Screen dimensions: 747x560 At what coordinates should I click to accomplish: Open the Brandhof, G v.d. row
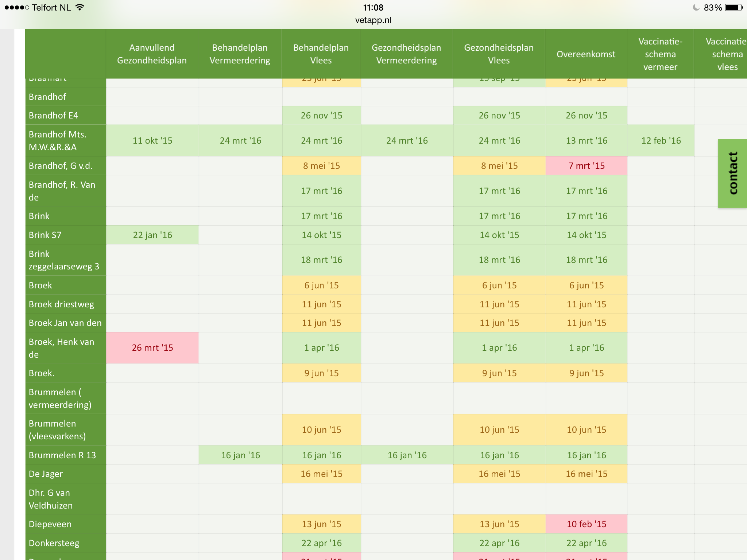[x=66, y=166]
